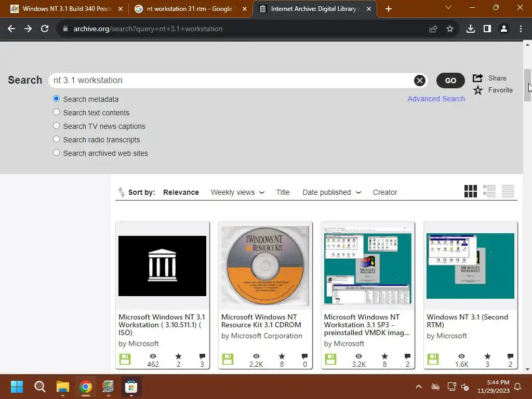Clear the search box with X icon
532x399 pixels.
coord(420,81)
